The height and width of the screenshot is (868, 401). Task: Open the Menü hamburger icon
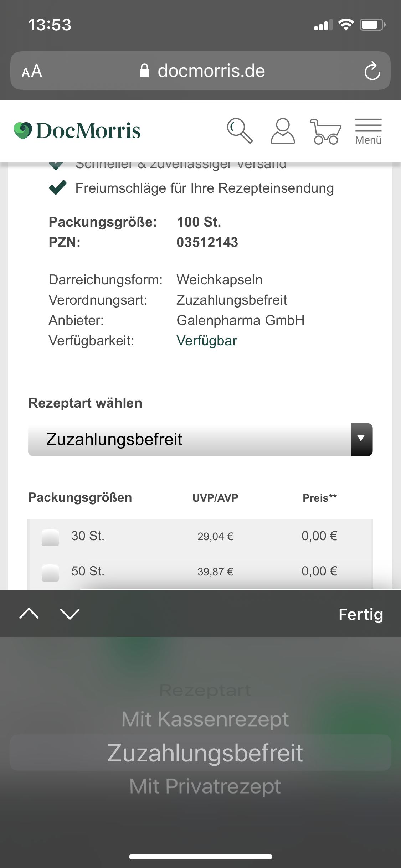(368, 128)
